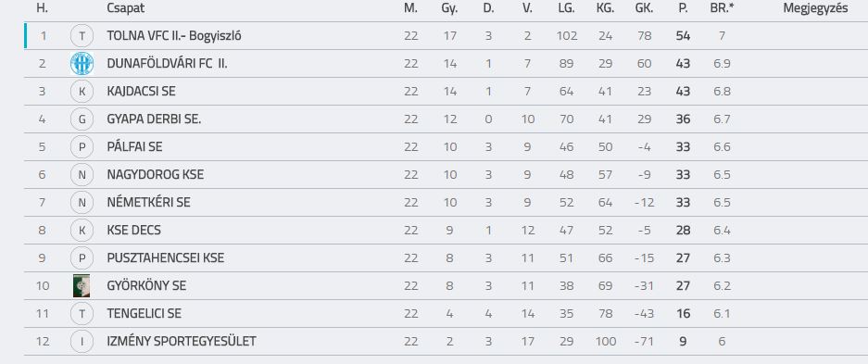Sort the table by the P. points column

[x=683, y=8]
